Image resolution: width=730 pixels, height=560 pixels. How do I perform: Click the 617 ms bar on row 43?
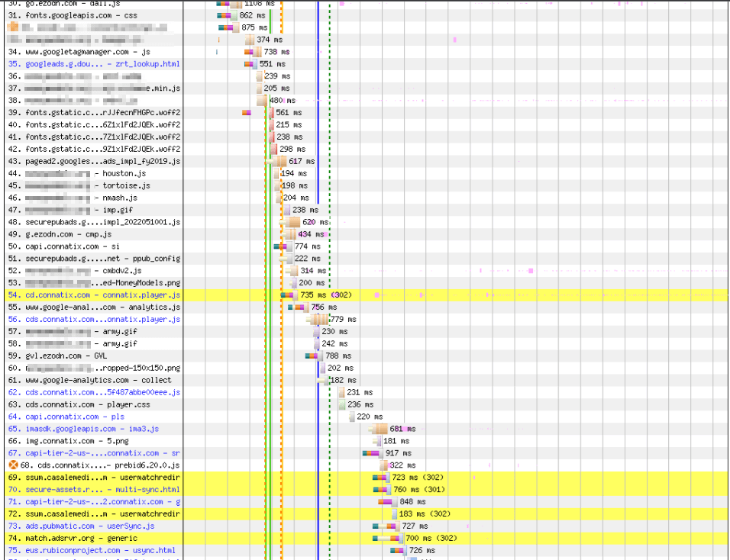click(x=276, y=161)
